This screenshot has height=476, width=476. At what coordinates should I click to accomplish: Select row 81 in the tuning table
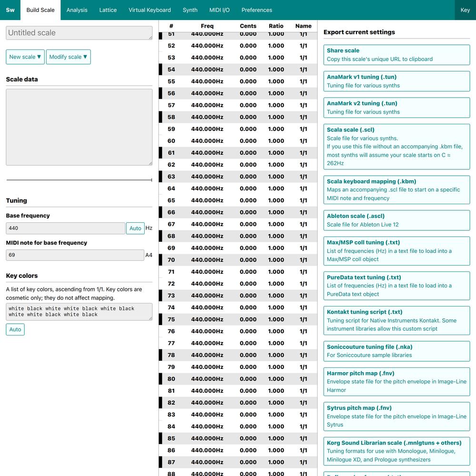(x=238, y=391)
